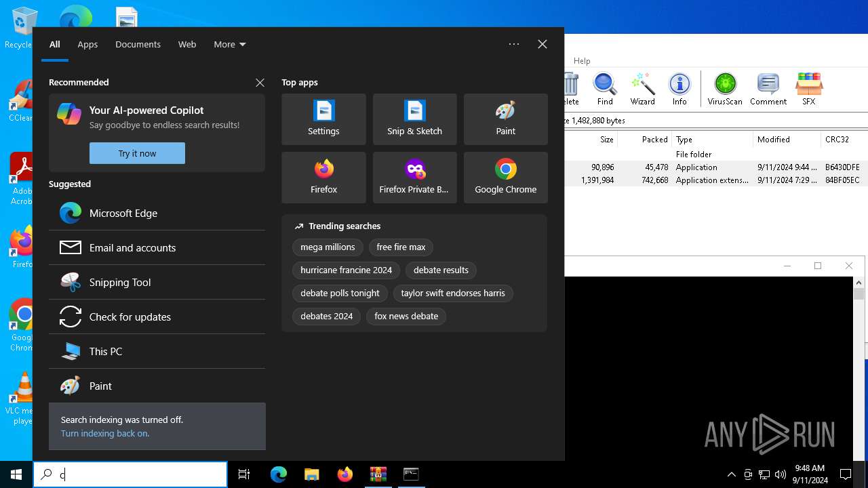Select Check for updates suggestion
This screenshot has height=488, width=868.
[157, 317]
